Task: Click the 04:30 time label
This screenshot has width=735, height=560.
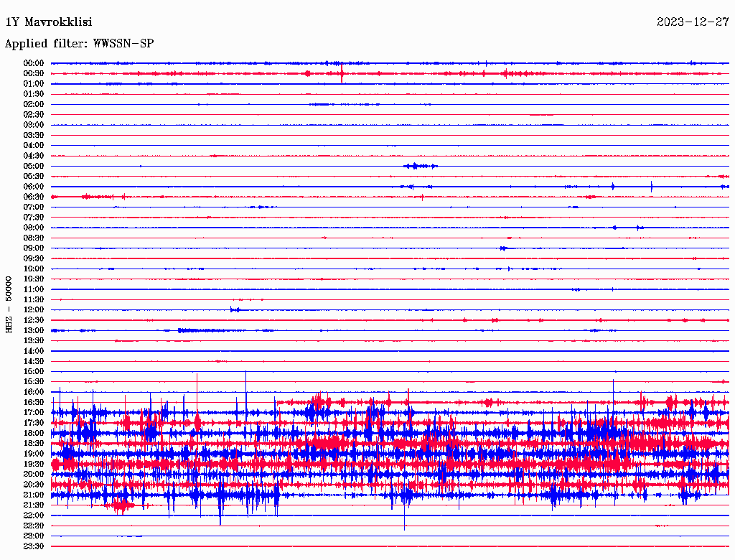Action: pos(34,156)
